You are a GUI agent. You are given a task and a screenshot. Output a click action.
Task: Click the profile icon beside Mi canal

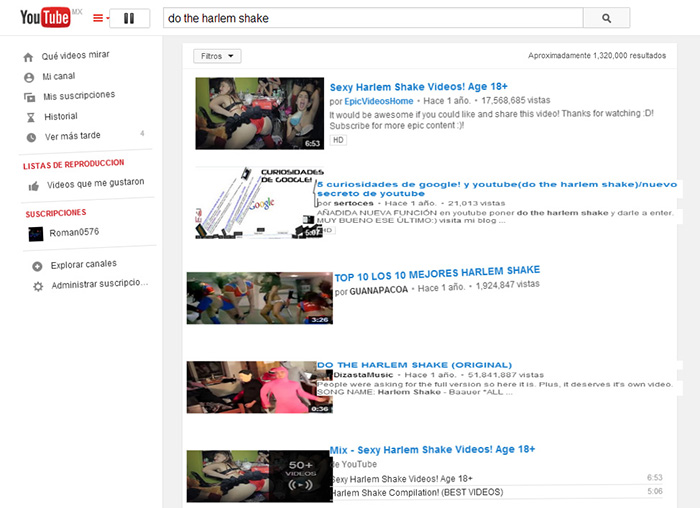coord(29,78)
